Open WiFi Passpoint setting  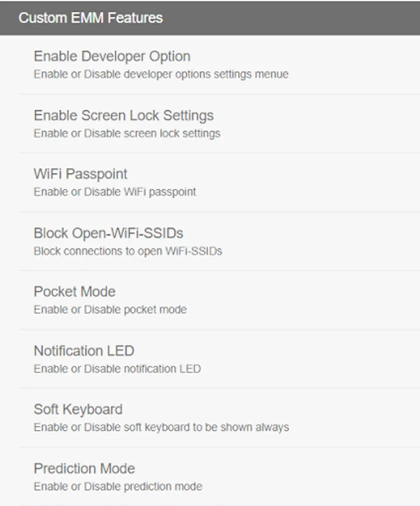(x=219, y=183)
